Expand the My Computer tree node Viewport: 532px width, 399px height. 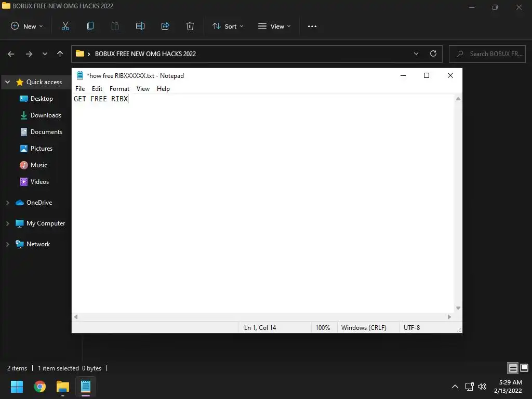(7, 223)
